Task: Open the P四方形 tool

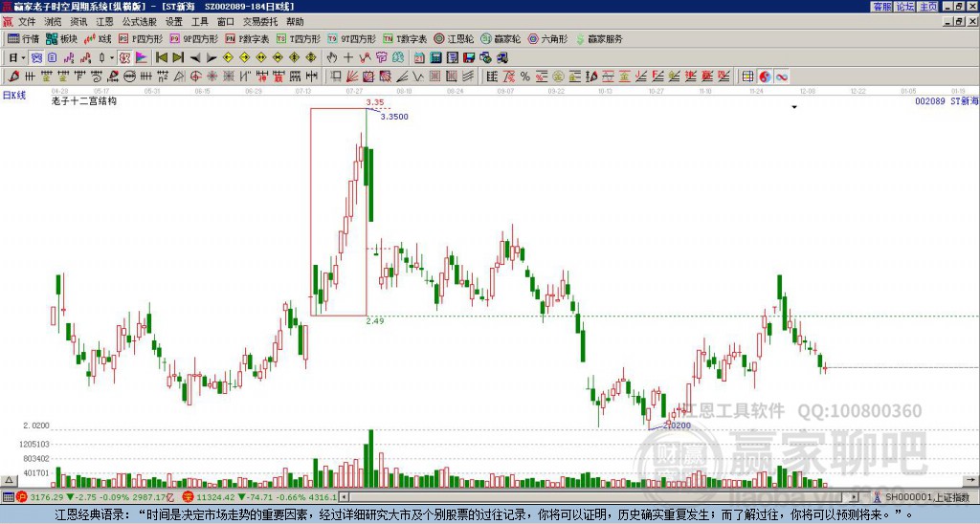Action: pyautogui.click(x=142, y=38)
